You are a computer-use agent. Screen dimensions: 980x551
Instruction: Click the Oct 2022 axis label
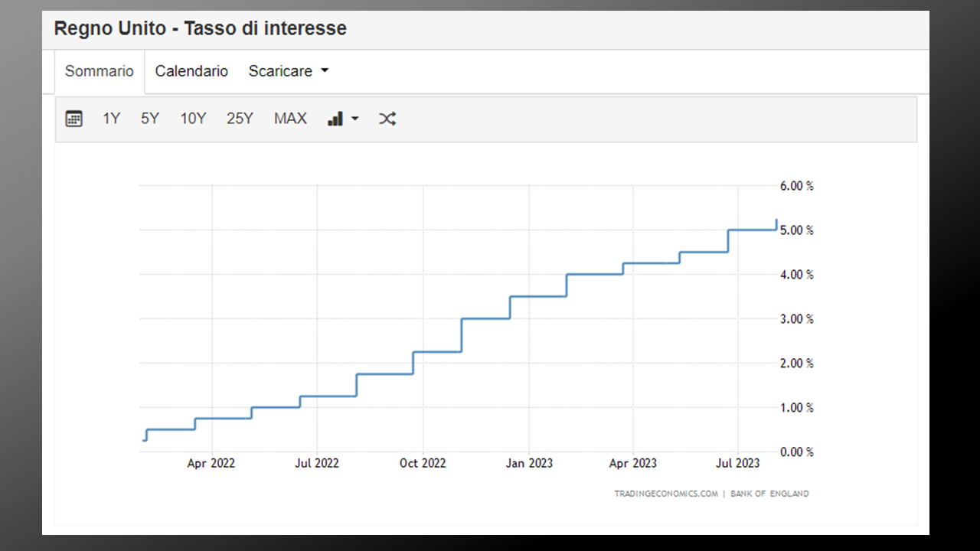pyautogui.click(x=423, y=464)
